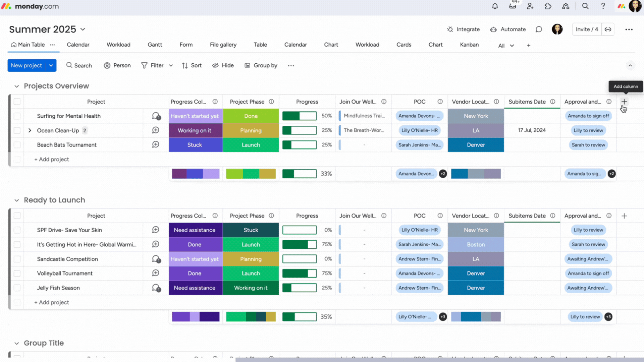Image resolution: width=644 pixels, height=362 pixels.
Task: Copy board link via the link icon
Action: (608, 29)
